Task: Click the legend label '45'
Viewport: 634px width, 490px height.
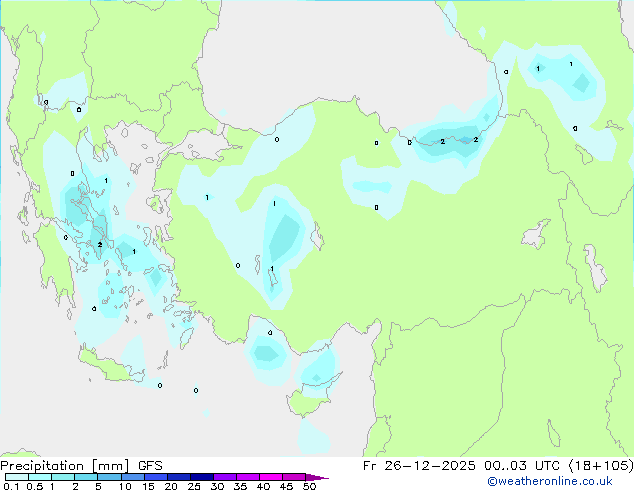Action: 287,486
